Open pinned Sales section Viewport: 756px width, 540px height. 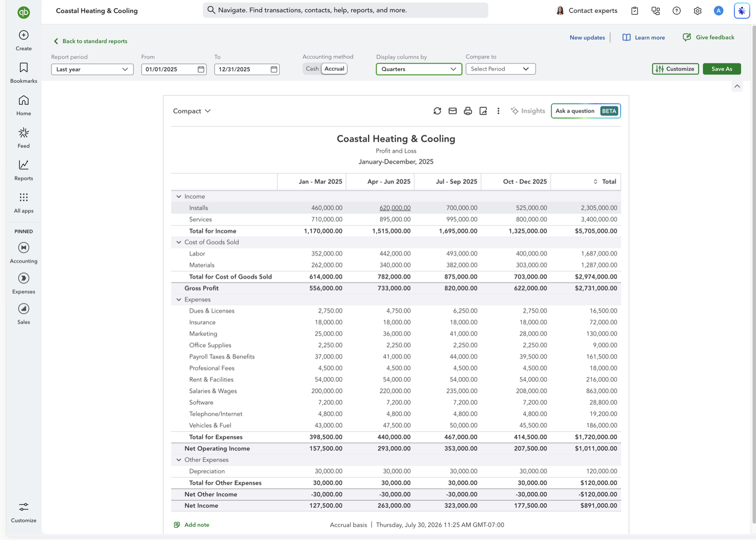point(24,314)
